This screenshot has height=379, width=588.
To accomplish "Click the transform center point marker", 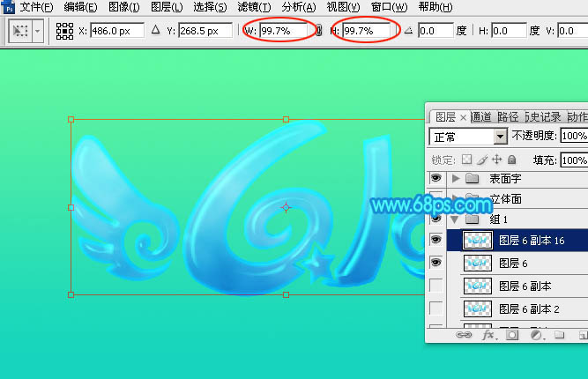I will click(x=286, y=207).
